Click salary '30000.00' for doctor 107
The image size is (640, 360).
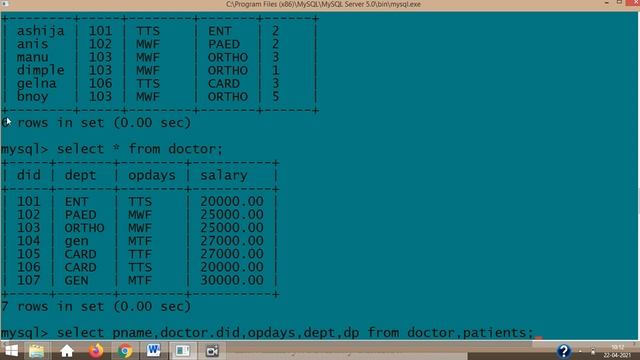pyautogui.click(x=231, y=280)
